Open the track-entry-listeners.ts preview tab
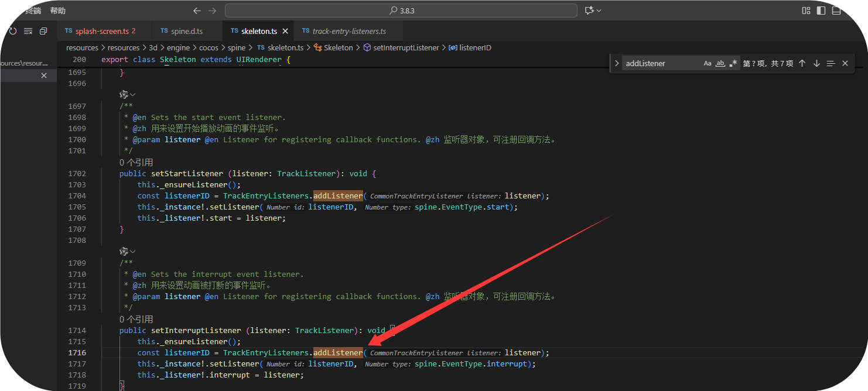868x391 pixels. point(348,31)
